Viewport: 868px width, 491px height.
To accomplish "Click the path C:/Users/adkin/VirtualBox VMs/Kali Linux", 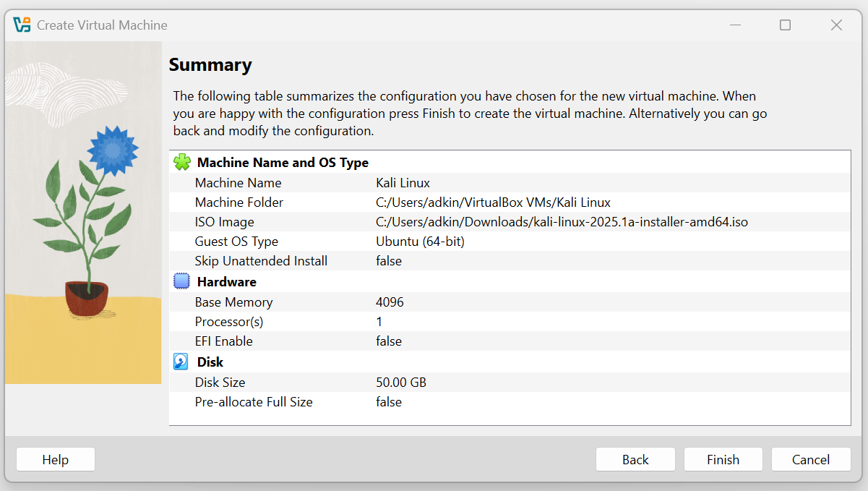I will tap(494, 202).
